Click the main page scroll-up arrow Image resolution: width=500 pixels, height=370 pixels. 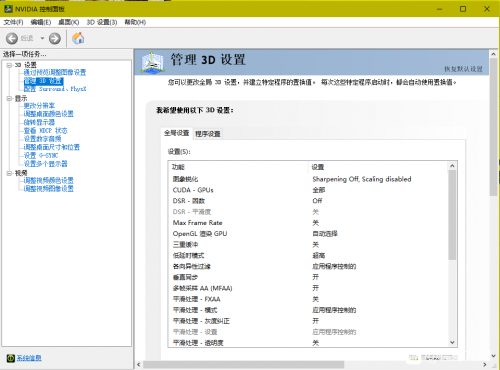494,54
